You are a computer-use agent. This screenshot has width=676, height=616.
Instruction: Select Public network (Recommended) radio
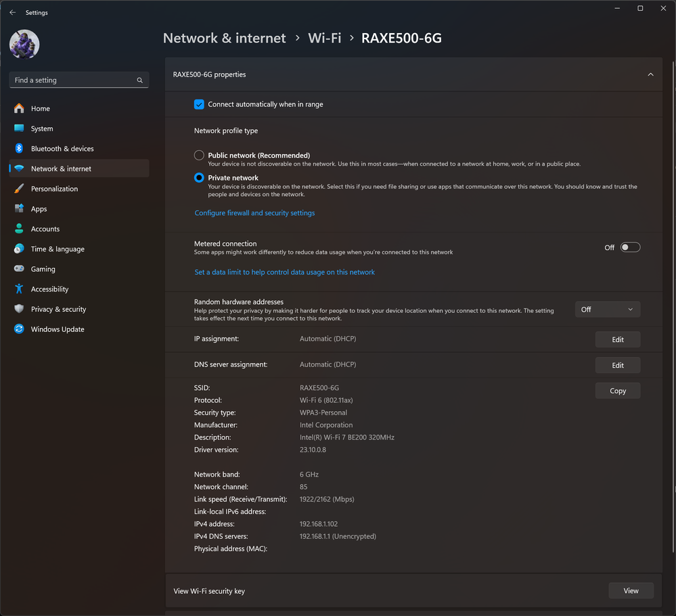[x=199, y=155]
